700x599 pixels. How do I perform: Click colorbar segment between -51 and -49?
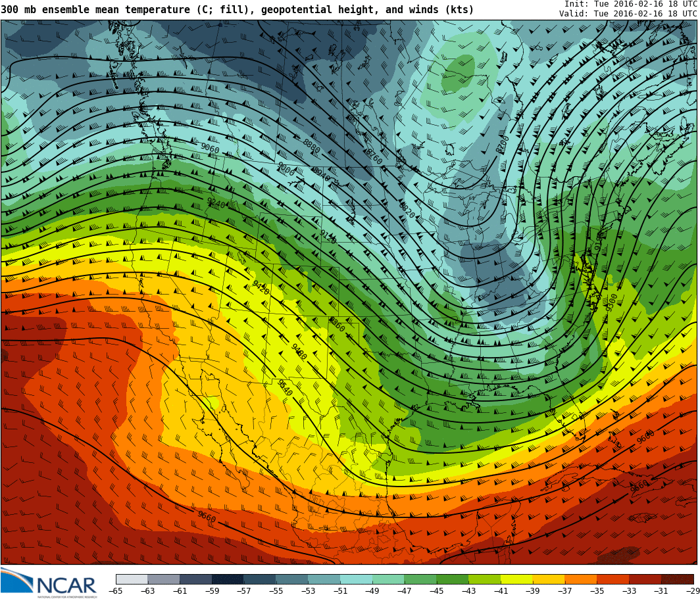[x=357, y=579]
